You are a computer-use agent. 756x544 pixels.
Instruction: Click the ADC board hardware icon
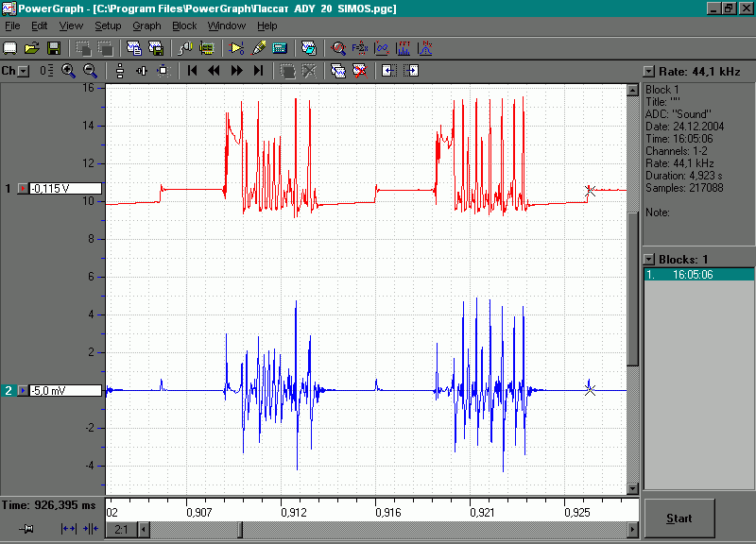pyautogui.click(x=207, y=48)
